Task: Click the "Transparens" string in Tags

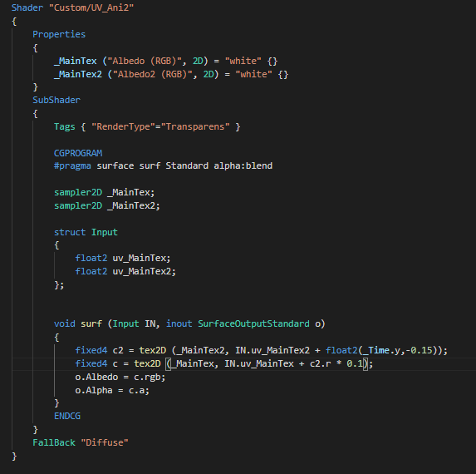Action: click(195, 126)
